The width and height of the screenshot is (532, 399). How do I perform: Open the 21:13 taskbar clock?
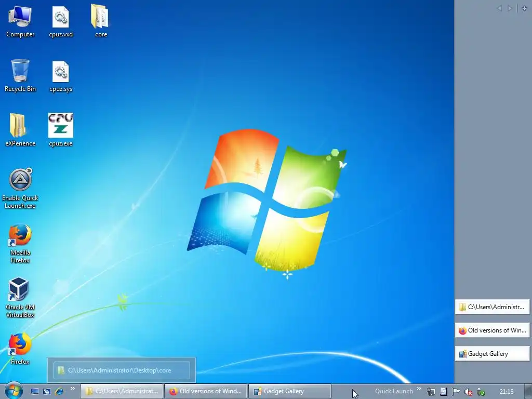click(507, 392)
